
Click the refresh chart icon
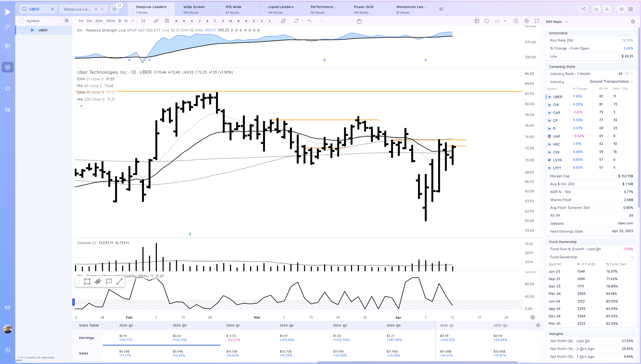pyautogui.click(x=296, y=21)
